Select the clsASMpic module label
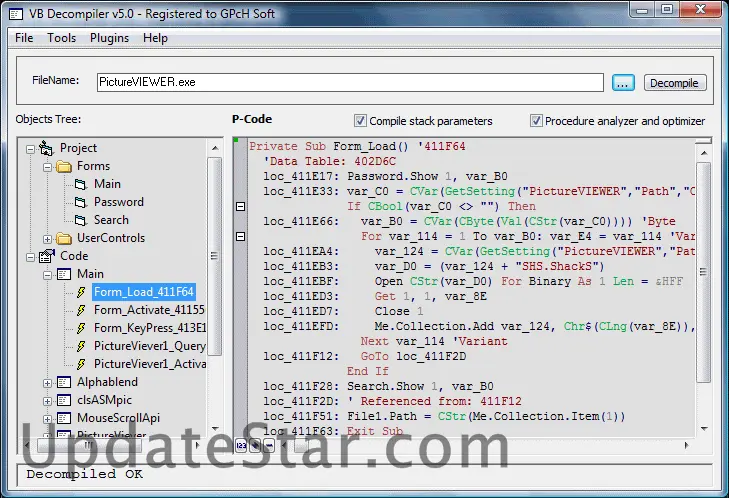The height and width of the screenshot is (498, 729). (104, 400)
